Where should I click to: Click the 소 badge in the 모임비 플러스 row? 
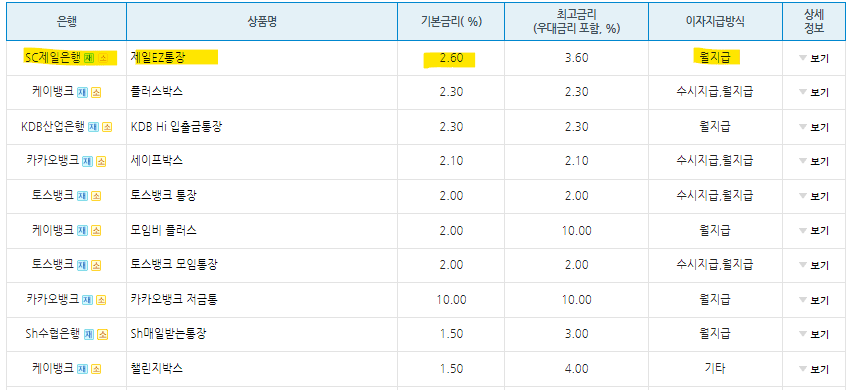(96, 231)
